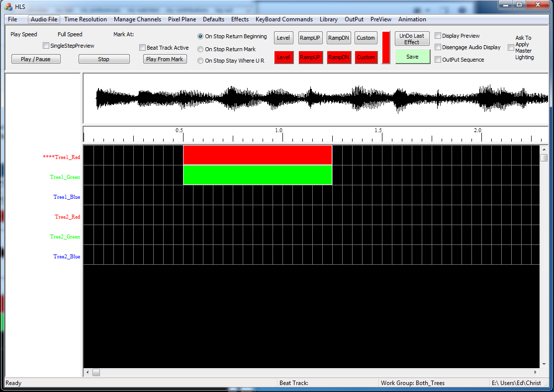This screenshot has height=392, width=554.
Task: Toggle Ask To Apply Master Lighting checkbox
Action: [x=511, y=47]
